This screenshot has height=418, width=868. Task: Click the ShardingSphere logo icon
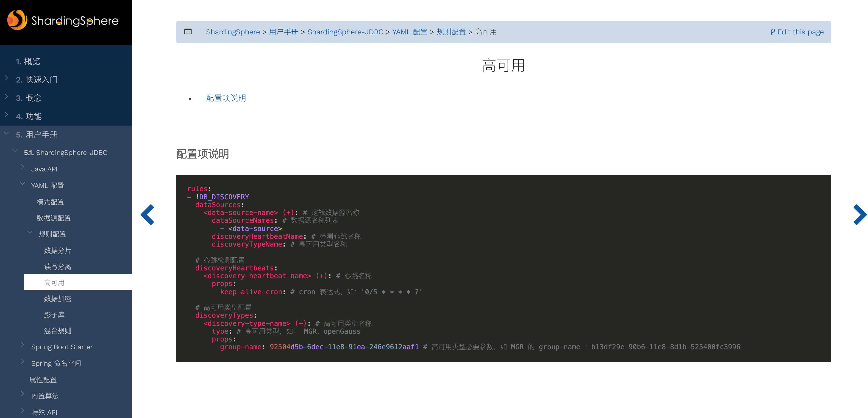[x=17, y=19]
